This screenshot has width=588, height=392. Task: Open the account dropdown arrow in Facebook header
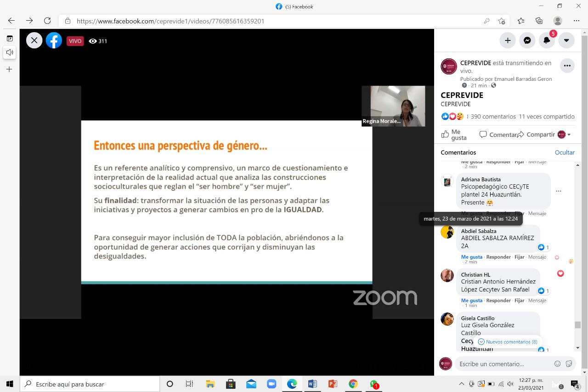pos(566,40)
